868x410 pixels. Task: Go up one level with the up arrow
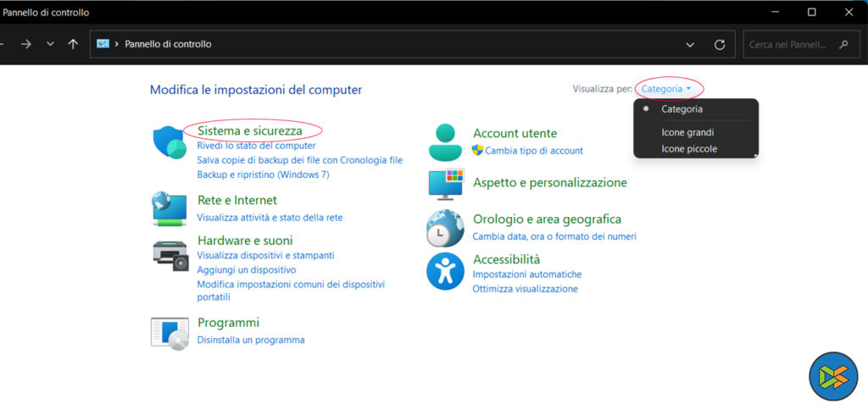click(73, 44)
